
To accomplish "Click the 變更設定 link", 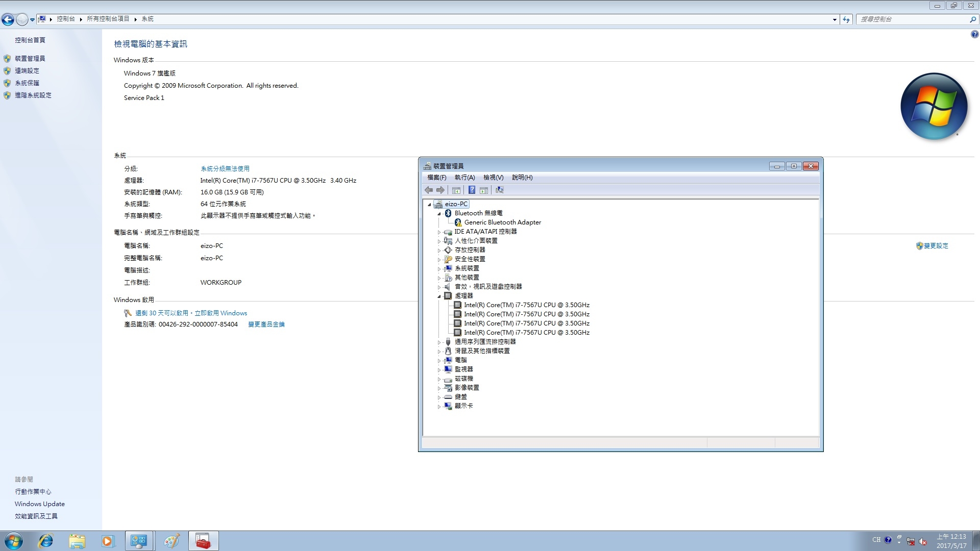I will coord(936,246).
